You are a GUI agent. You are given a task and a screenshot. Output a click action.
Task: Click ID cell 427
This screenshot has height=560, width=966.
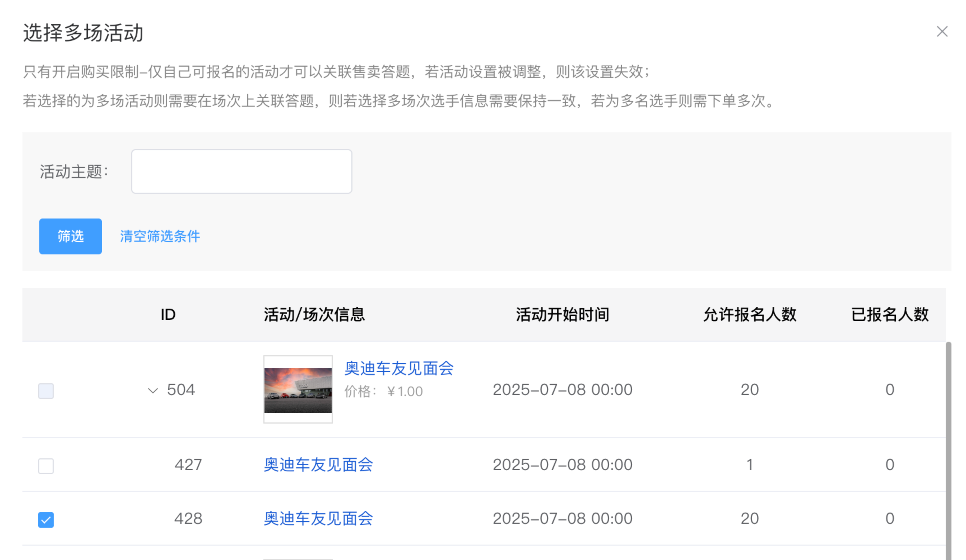188,464
